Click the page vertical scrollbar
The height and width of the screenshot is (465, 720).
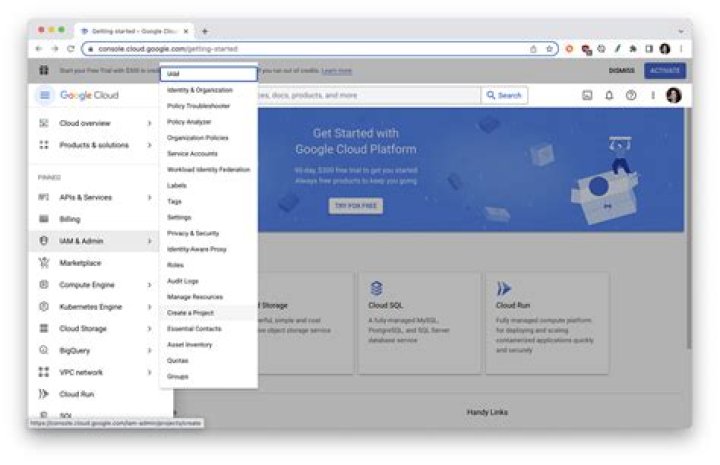pyautogui.click(x=688, y=230)
